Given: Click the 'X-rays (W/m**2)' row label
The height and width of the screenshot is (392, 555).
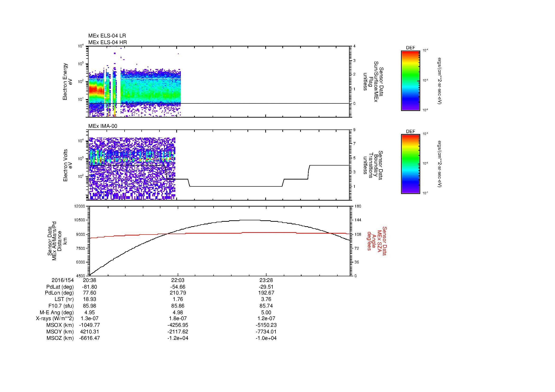Looking at the screenshot, I should pyautogui.click(x=55, y=319).
